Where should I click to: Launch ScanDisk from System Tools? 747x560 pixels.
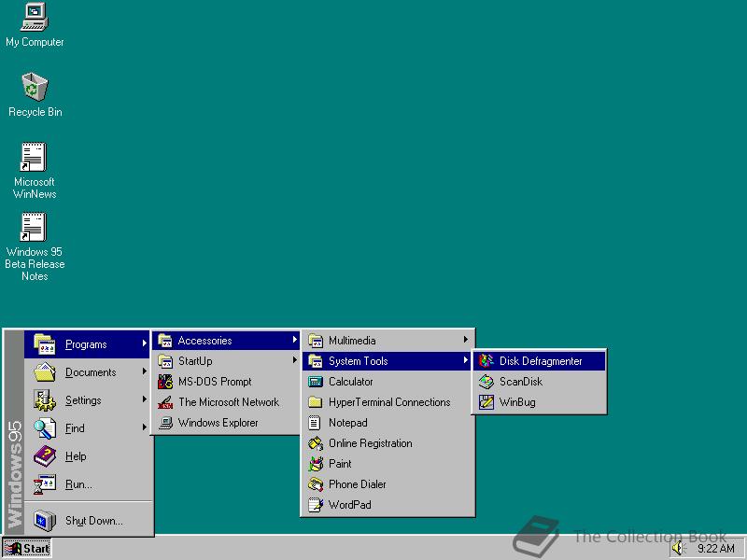(x=540, y=382)
